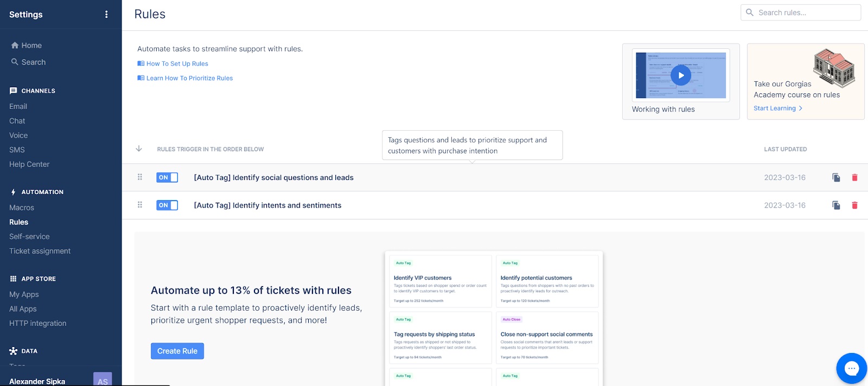Open the How To Set Up Rules link
The width and height of the screenshot is (868, 386).
[177, 63]
